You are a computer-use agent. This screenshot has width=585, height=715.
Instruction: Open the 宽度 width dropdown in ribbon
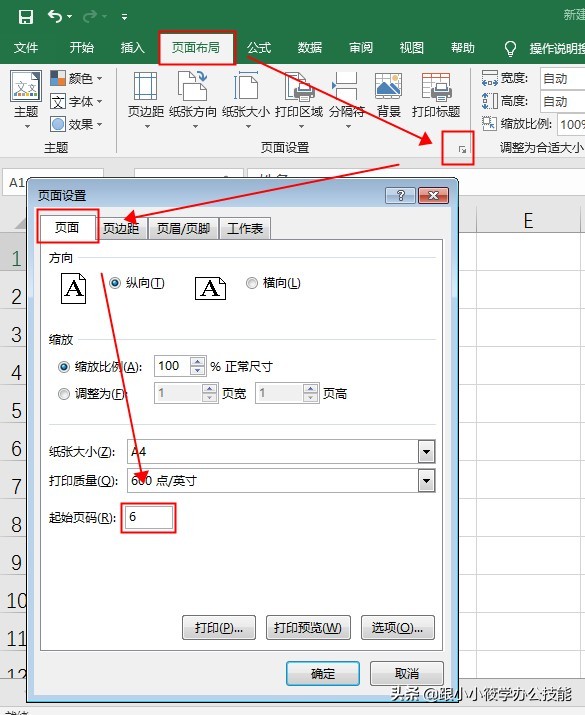(x=563, y=78)
